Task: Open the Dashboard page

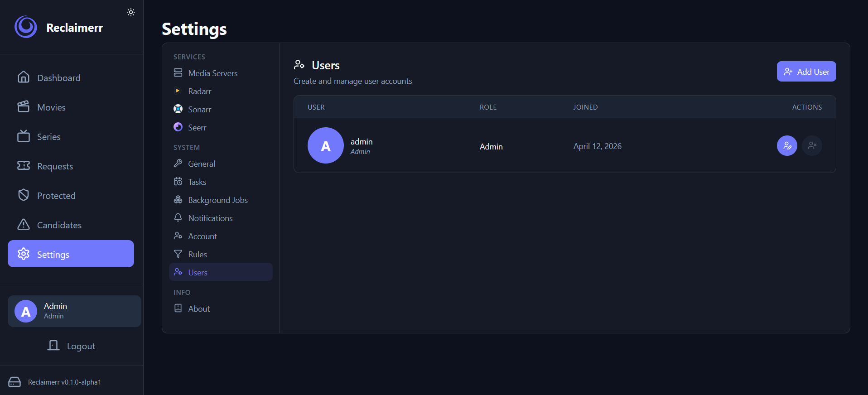Action: (71, 77)
